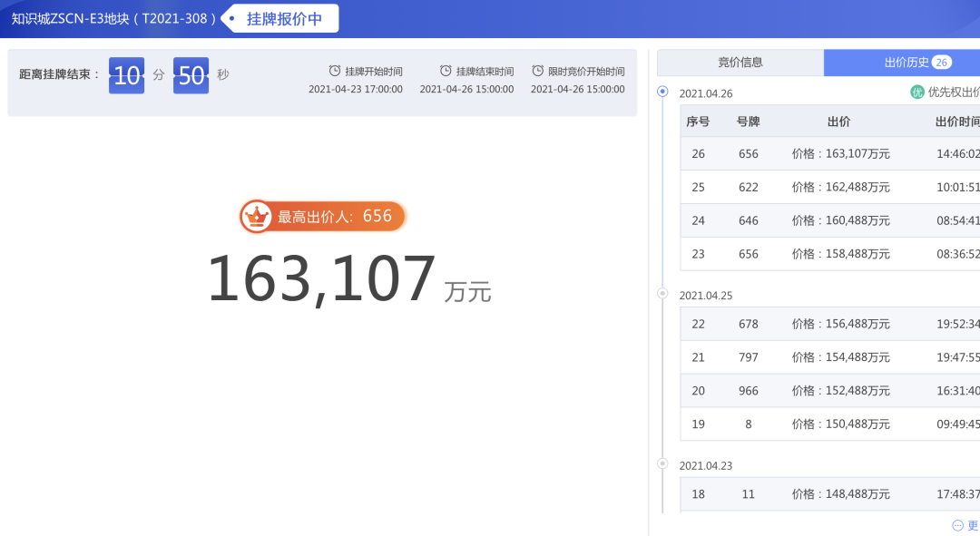Click the countdown minutes box showing 10
The image size is (980, 536).
(126, 75)
